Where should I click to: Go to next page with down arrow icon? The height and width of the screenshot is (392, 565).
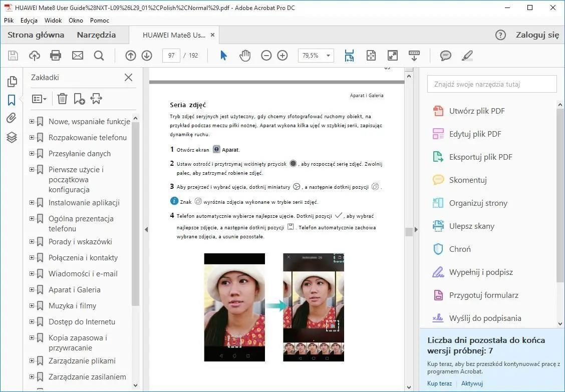point(147,56)
